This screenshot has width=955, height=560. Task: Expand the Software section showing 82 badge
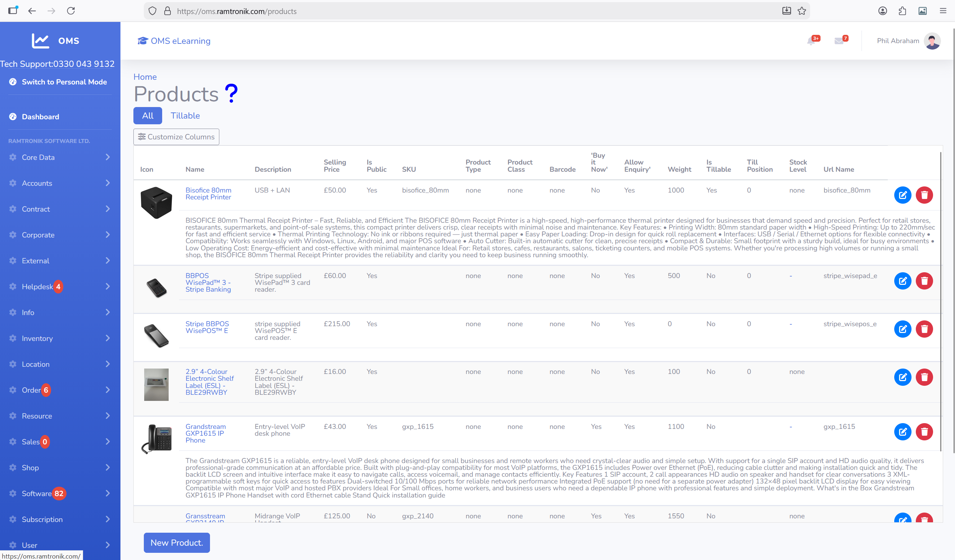(108, 493)
